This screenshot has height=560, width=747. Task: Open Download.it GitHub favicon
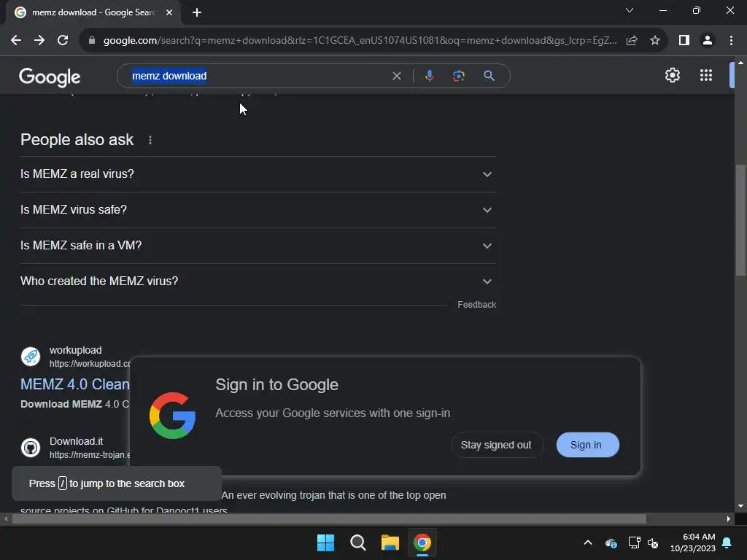[x=31, y=448]
